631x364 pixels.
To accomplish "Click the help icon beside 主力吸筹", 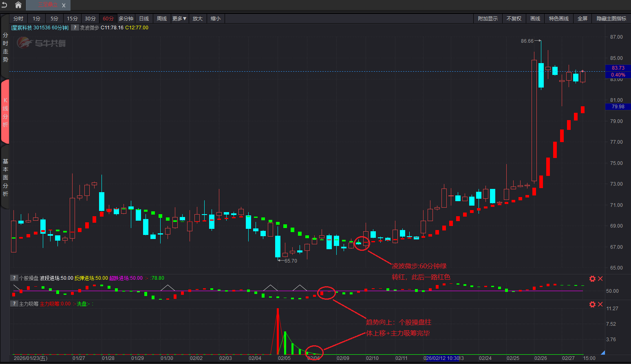I will point(14,304).
